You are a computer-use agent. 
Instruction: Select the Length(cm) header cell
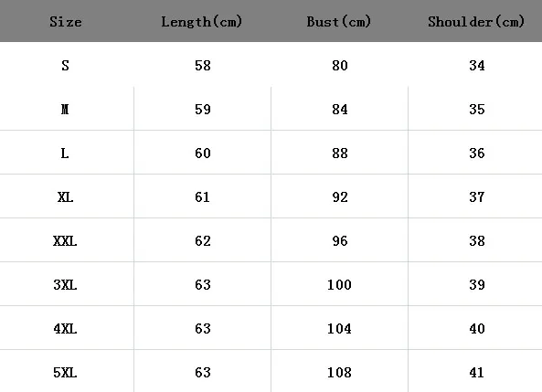pyautogui.click(x=201, y=22)
